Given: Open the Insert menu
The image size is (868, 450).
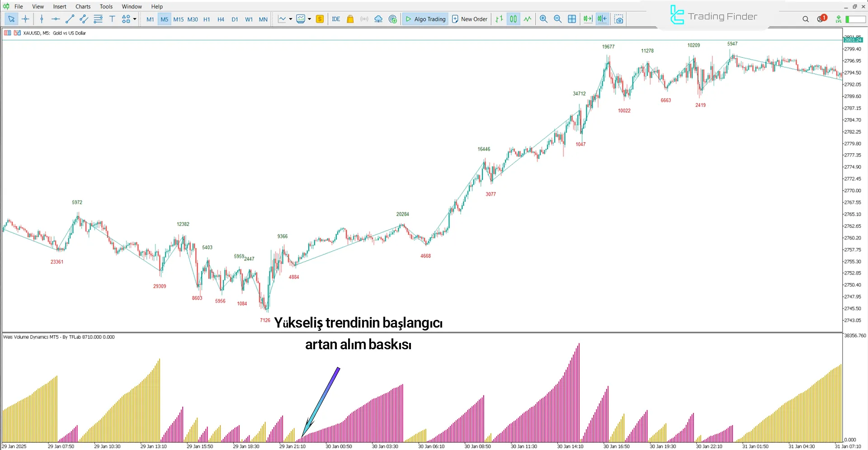Looking at the screenshot, I should (60, 6).
